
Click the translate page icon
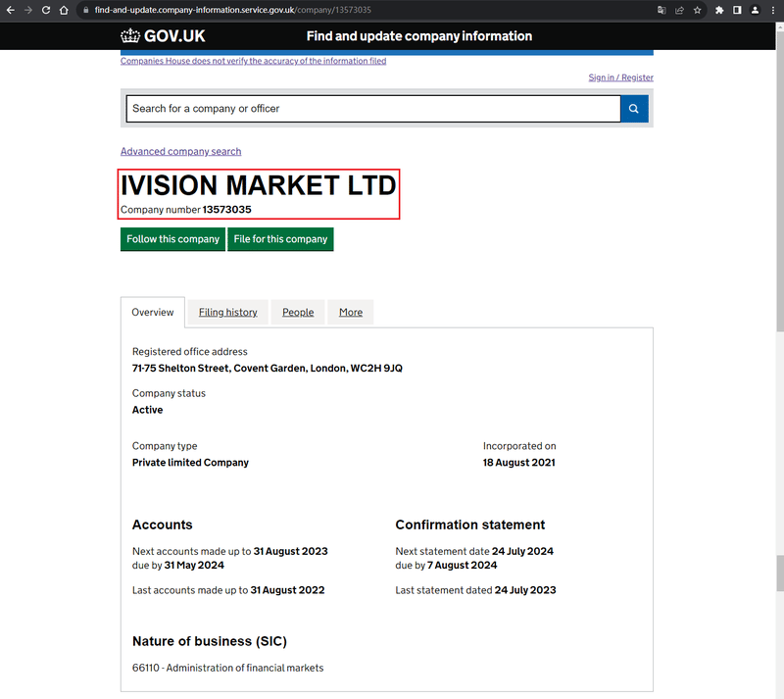tap(661, 10)
